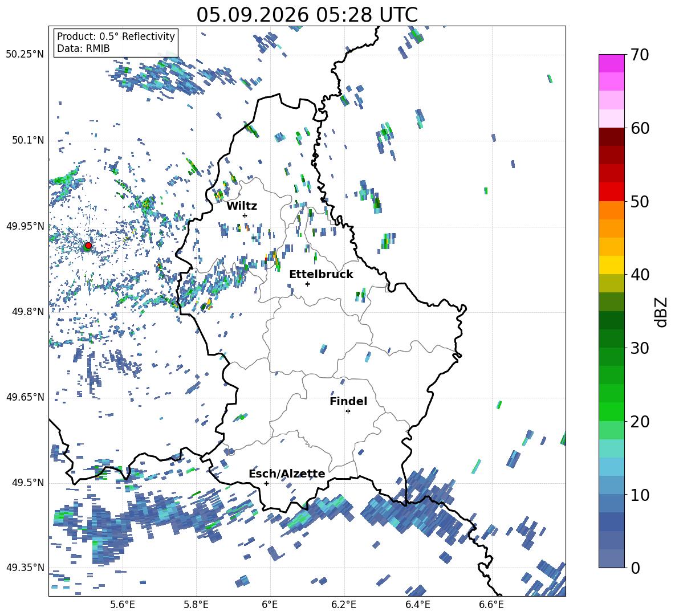Click the Esch/Alzette station cross marker
Viewport: 675px width, 616px height.
266,483
